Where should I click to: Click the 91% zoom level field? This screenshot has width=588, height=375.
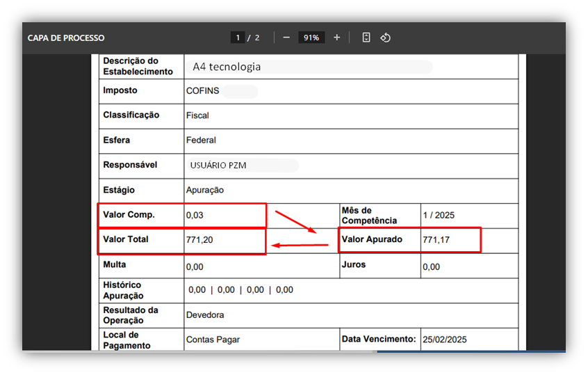pyautogui.click(x=311, y=38)
